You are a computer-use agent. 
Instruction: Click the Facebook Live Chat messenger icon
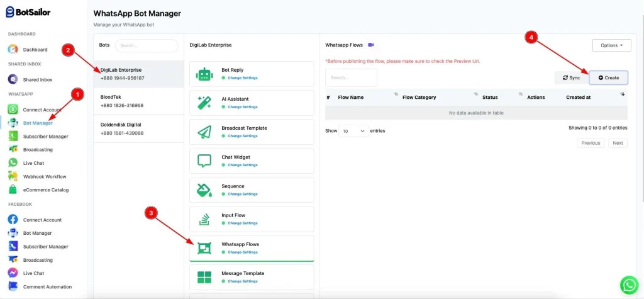click(x=13, y=273)
